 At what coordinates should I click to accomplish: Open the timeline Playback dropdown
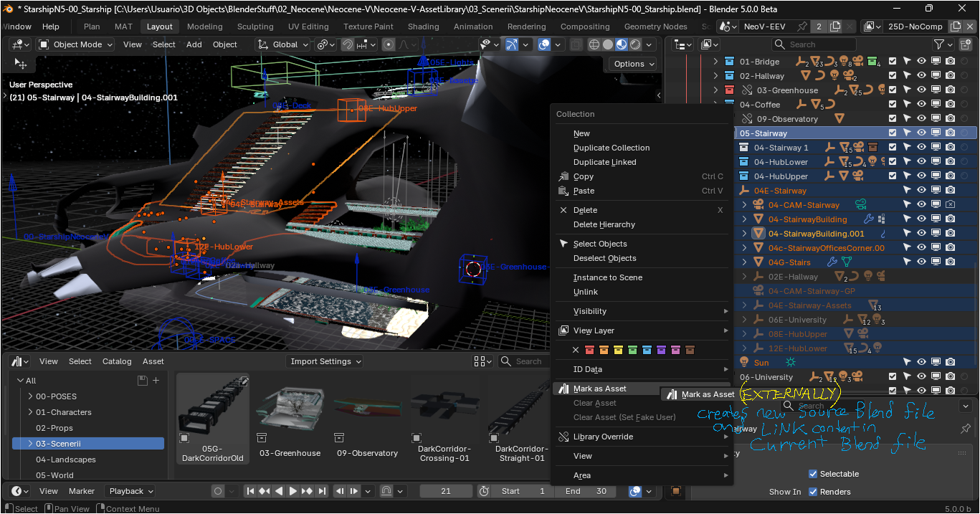tap(130, 491)
